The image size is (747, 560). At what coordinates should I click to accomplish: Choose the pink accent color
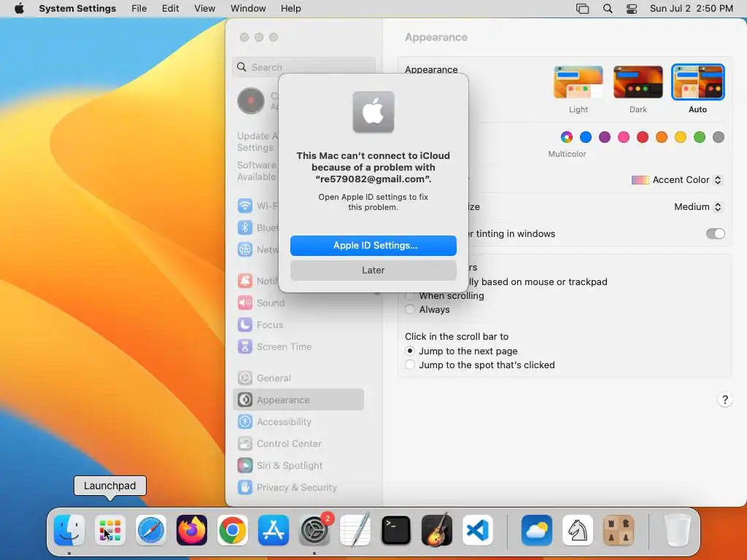pyautogui.click(x=624, y=137)
